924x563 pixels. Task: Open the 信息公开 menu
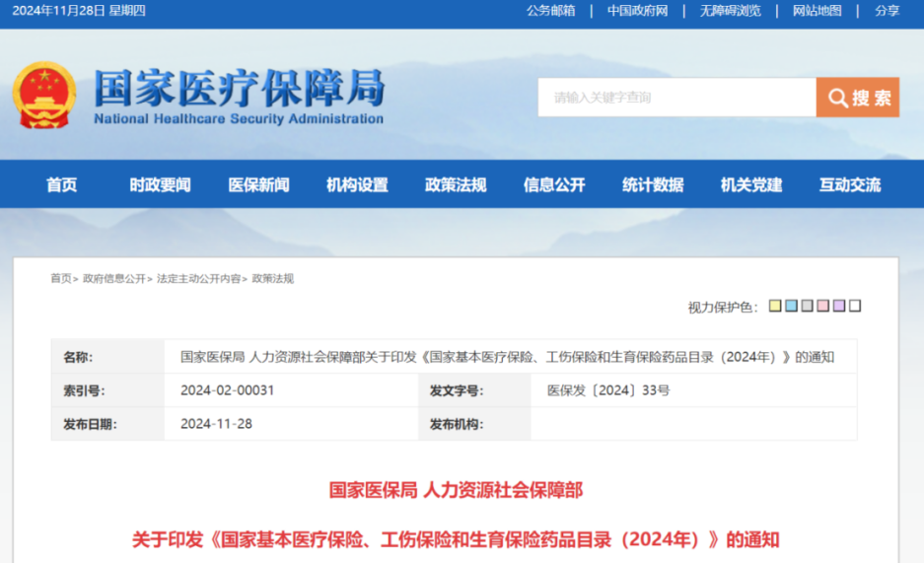pyautogui.click(x=554, y=185)
